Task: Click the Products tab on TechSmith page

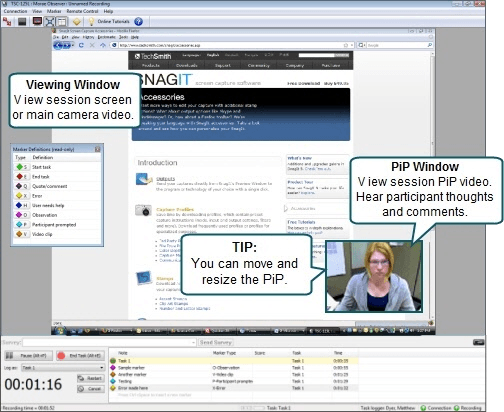Action: click(x=151, y=65)
